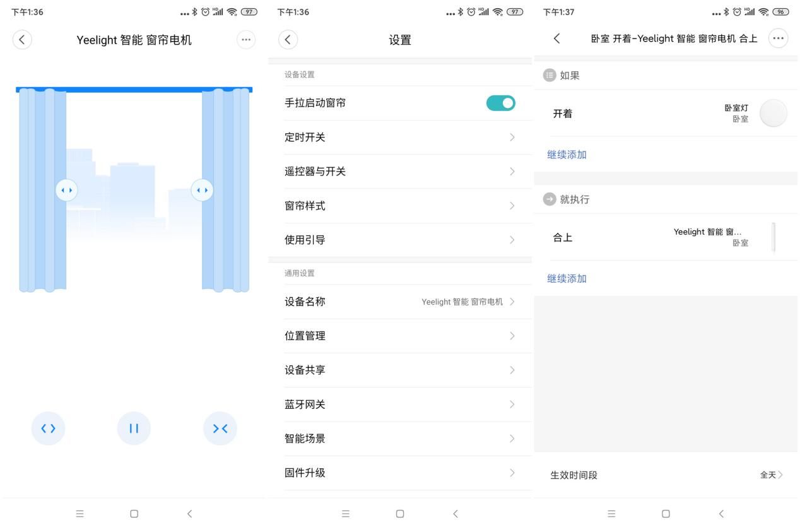Pause the curtain movement
Image resolution: width=800 pixels, height=532 pixels.
(134, 429)
